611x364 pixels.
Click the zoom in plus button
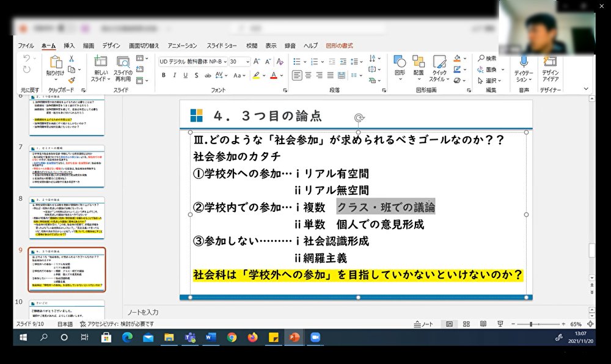(563, 324)
